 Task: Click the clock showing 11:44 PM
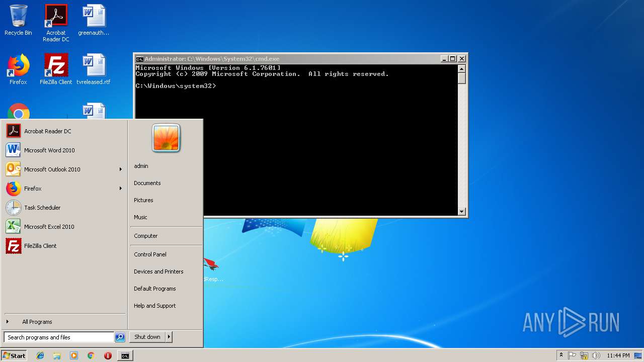pyautogui.click(x=618, y=355)
